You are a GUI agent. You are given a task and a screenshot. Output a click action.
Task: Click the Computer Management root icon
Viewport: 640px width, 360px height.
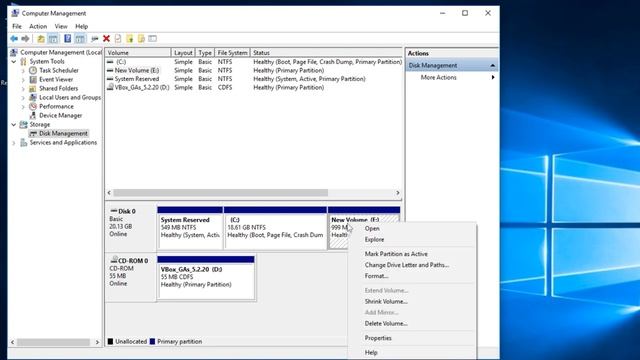pos(14,52)
